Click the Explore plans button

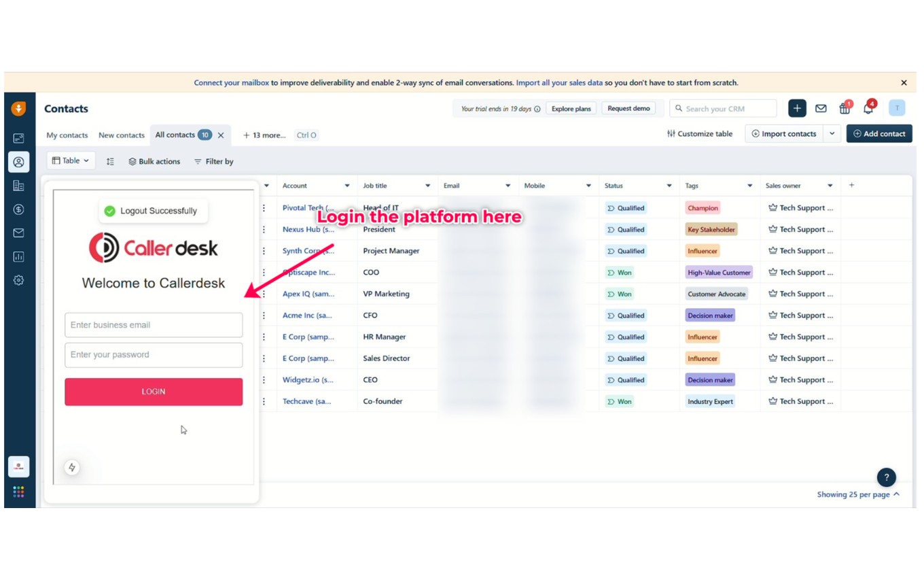coord(571,109)
